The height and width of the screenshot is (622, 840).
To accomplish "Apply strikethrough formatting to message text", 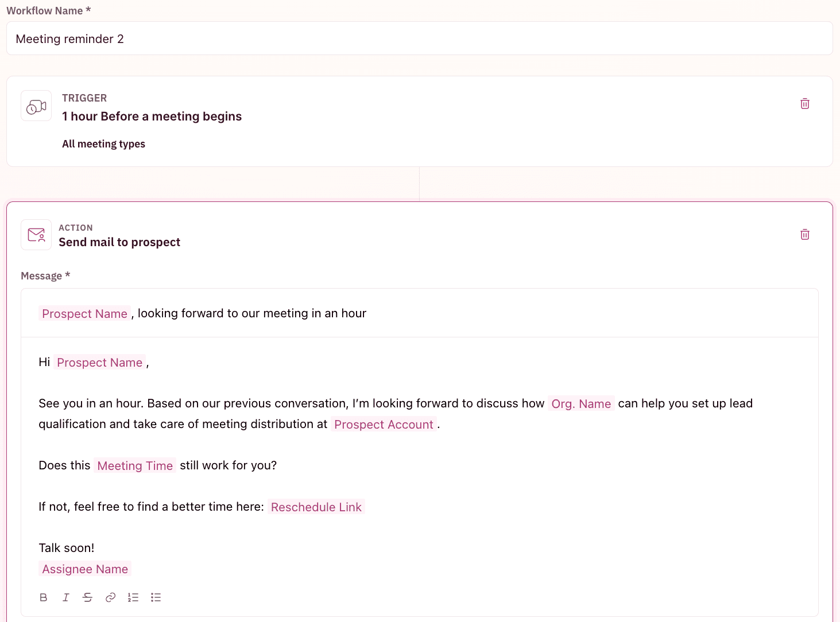I will click(x=87, y=597).
